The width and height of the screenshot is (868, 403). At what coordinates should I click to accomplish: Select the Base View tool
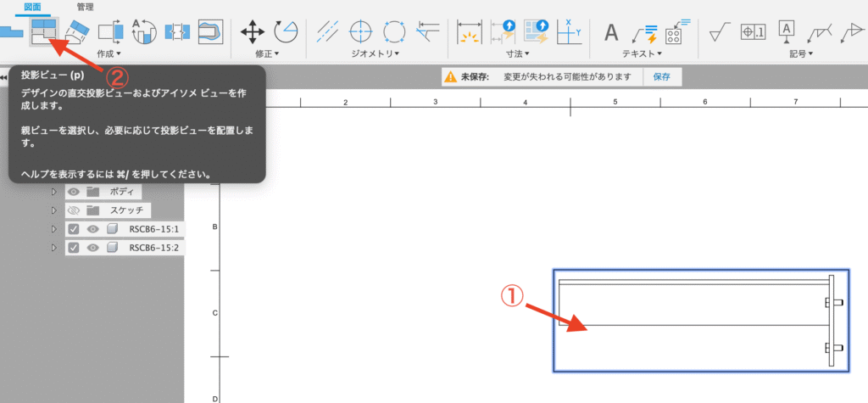pos(11,32)
